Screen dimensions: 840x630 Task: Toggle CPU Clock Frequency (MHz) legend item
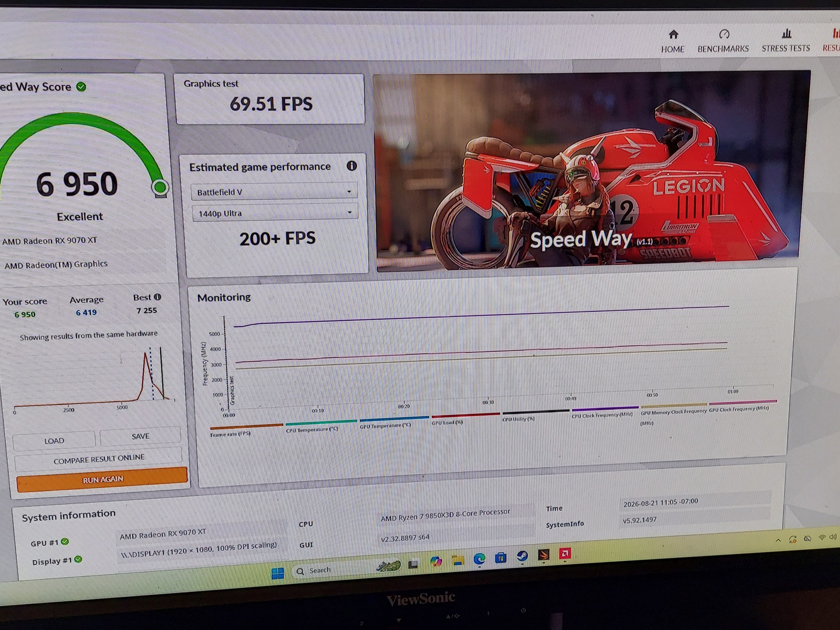tap(605, 412)
